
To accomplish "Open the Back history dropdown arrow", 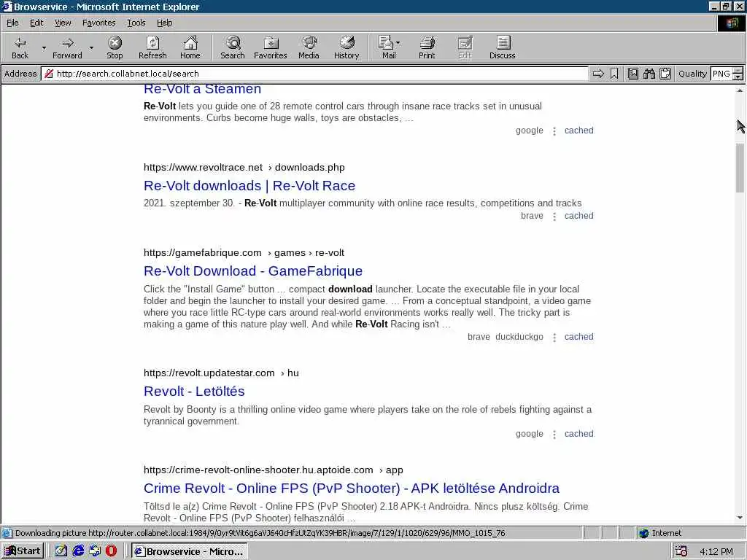I will [44, 47].
